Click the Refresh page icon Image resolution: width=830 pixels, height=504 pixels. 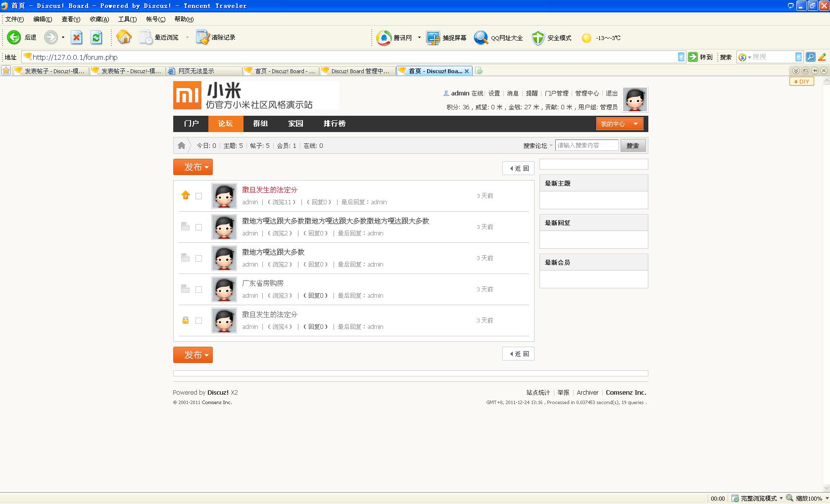coord(97,38)
